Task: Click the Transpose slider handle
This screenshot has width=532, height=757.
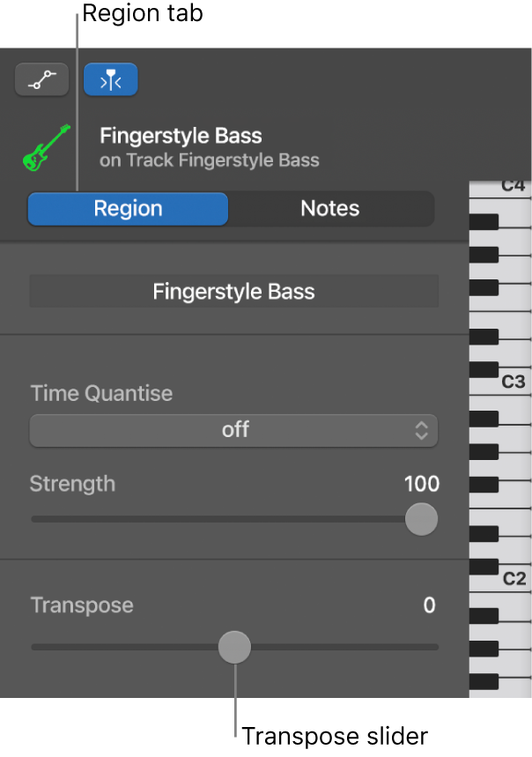Action: [x=234, y=647]
